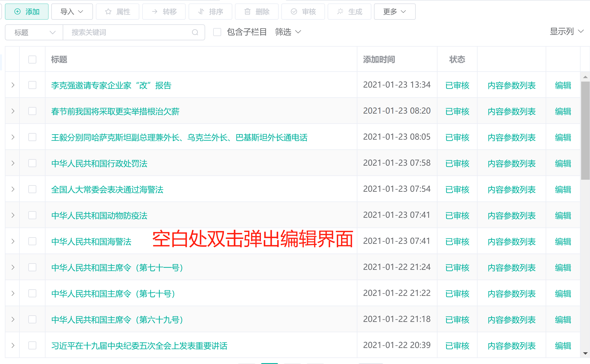The height and width of the screenshot is (364, 590).
Task: Open the 显示列 column menu
Action: (x=566, y=31)
